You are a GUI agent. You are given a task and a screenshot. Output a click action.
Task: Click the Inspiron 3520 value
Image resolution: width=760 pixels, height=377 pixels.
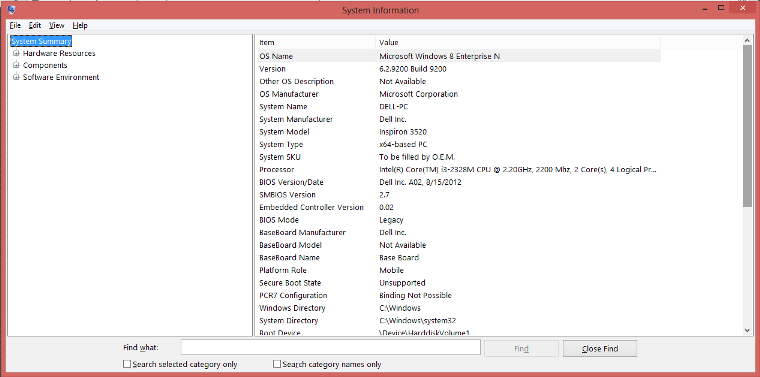[403, 132]
